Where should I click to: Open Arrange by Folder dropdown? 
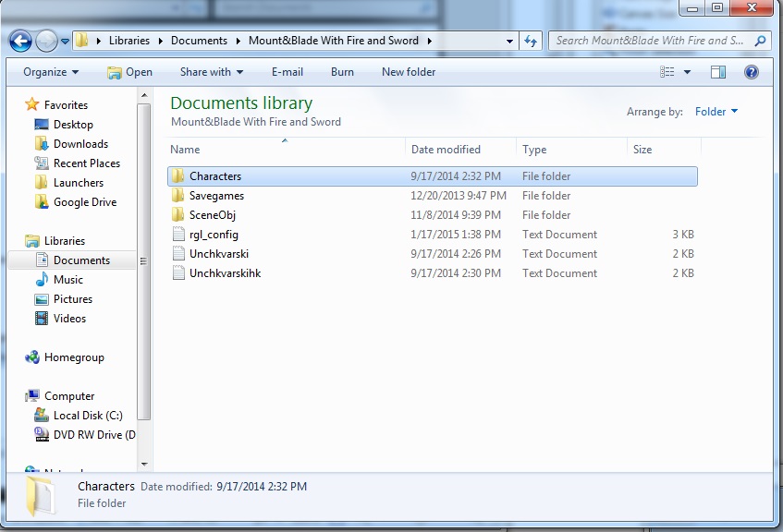click(x=716, y=111)
